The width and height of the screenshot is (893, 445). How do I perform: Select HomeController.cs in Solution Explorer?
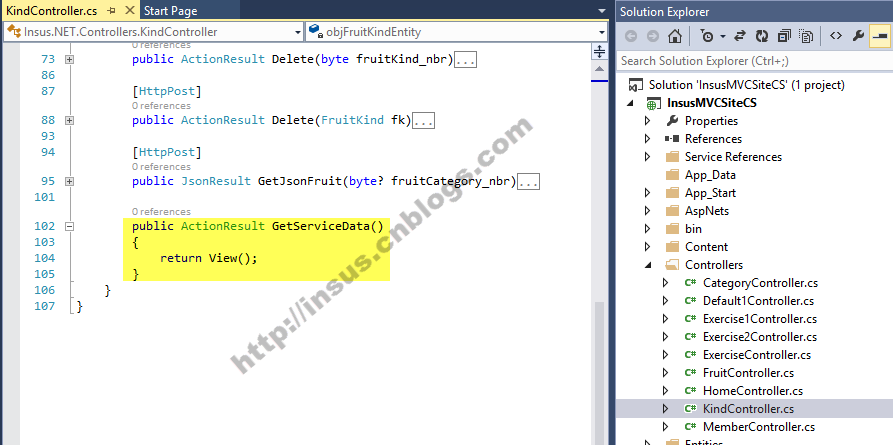pos(752,391)
